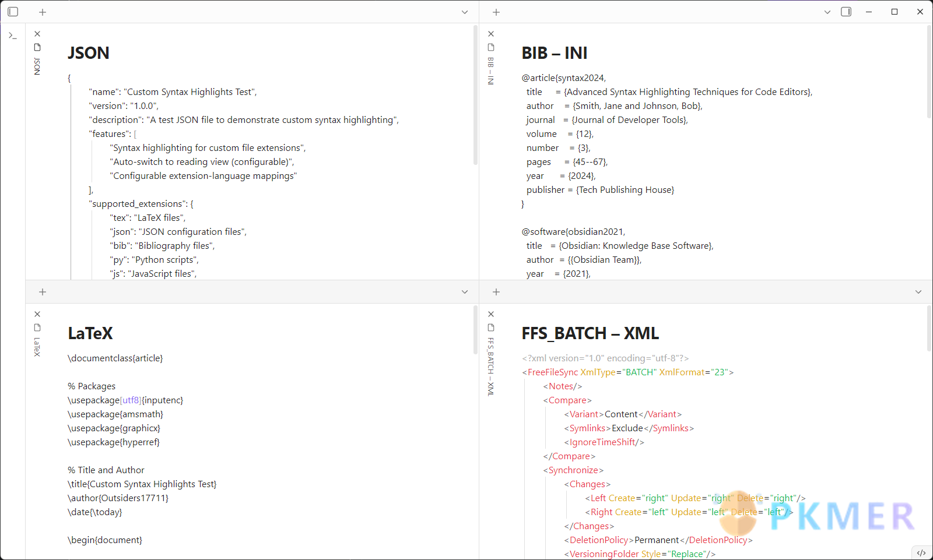Create a new tab in the LaTeX pane
The image size is (933, 560).
[42, 292]
